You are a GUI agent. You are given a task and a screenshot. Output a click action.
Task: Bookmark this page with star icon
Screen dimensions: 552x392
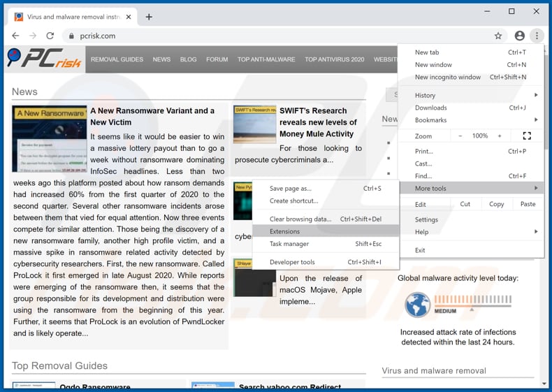tap(498, 36)
